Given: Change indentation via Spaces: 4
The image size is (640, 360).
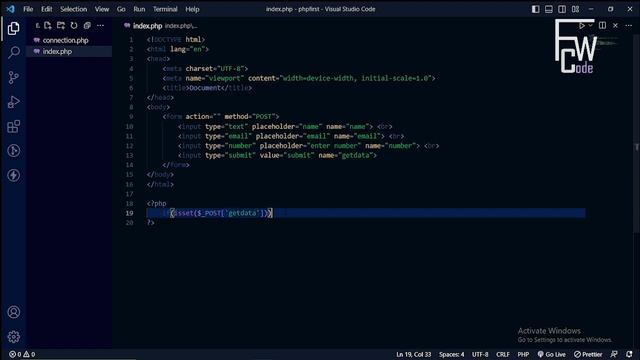Looking at the screenshot, I should coord(451,354).
